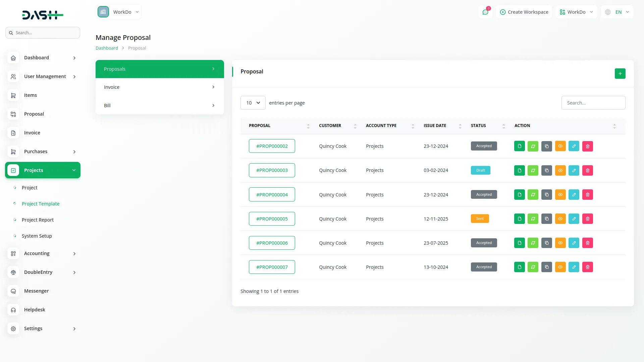Open the Messenger section in the sidebar
Screen dimensions: 644x362
pyautogui.click(x=36, y=291)
